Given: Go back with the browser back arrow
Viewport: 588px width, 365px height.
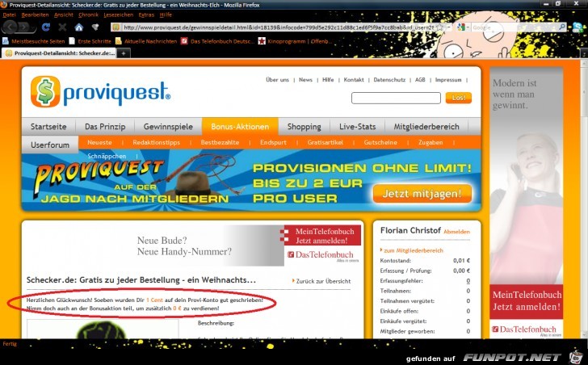Looking at the screenshot, I should coord(10,27).
